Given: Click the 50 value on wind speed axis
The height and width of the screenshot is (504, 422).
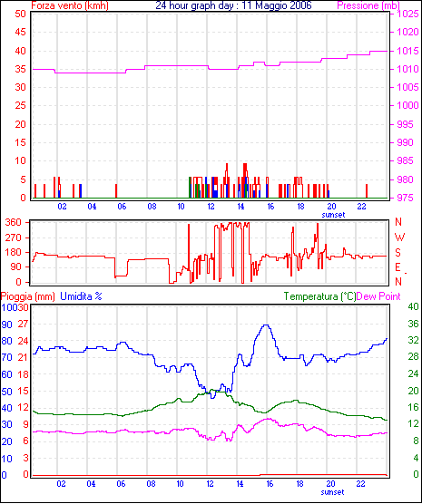Looking at the screenshot, I should (x=20, y=14).
